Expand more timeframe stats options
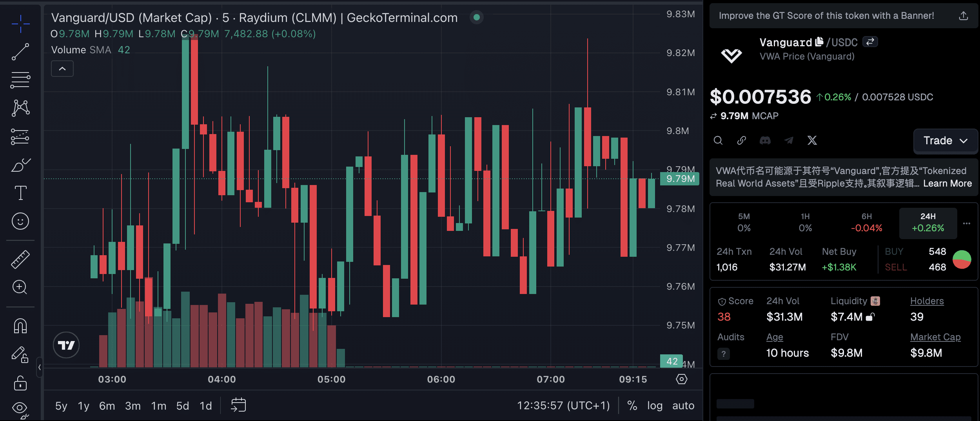 (x=967, y=223)
